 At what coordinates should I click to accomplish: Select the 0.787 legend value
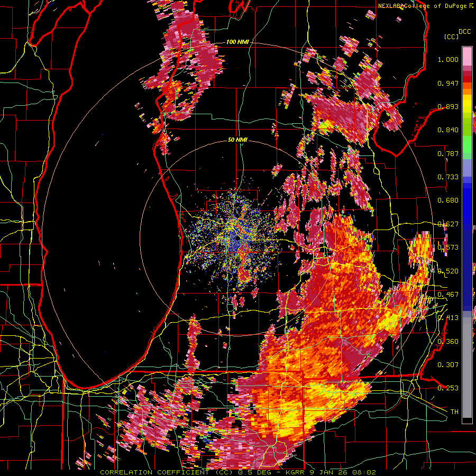tap(448, 153)
